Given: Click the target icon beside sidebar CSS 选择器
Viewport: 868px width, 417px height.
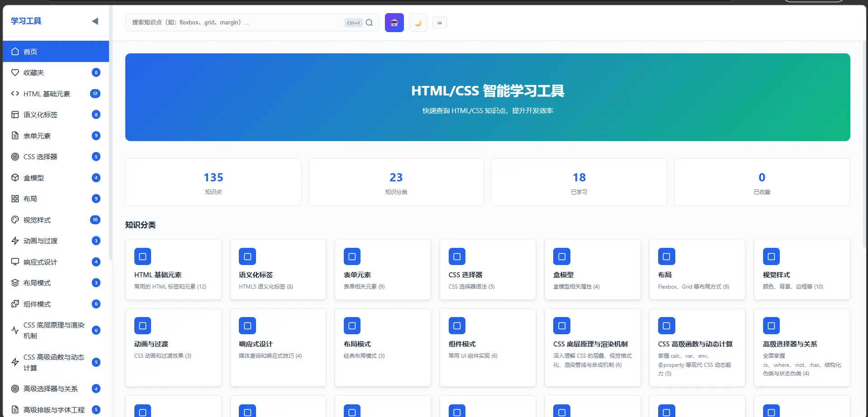Looking at the screenshot, I should [x=15, y=156].
